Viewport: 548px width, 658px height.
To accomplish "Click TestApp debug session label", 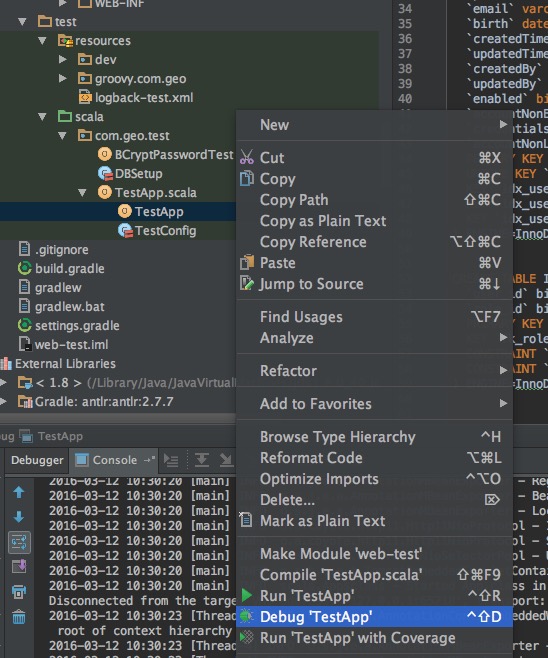I will [60, 436].
